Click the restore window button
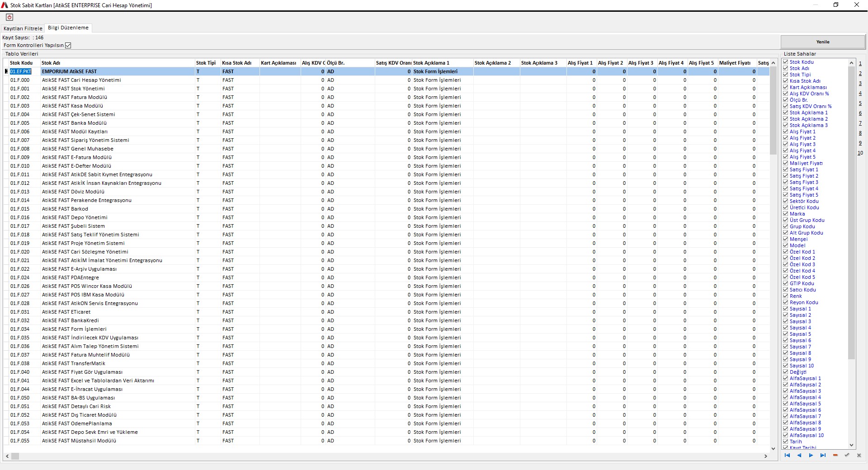 (x=836, y=5)
